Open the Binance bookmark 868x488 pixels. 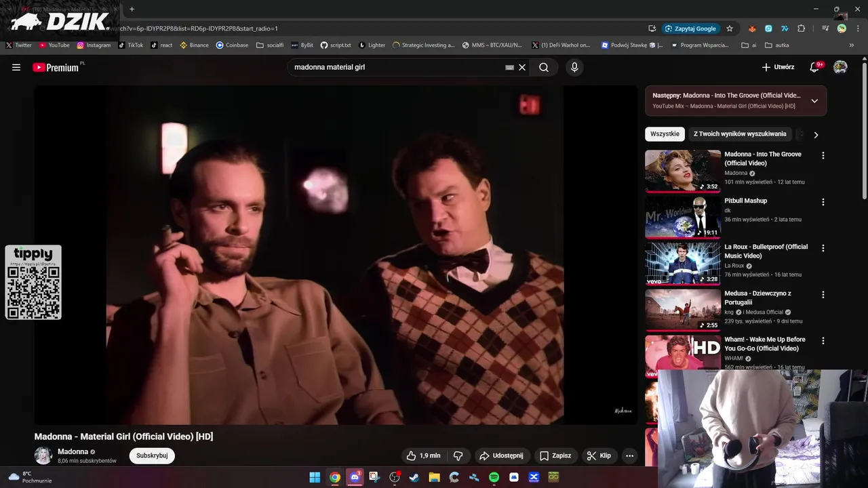click(194, 45)
